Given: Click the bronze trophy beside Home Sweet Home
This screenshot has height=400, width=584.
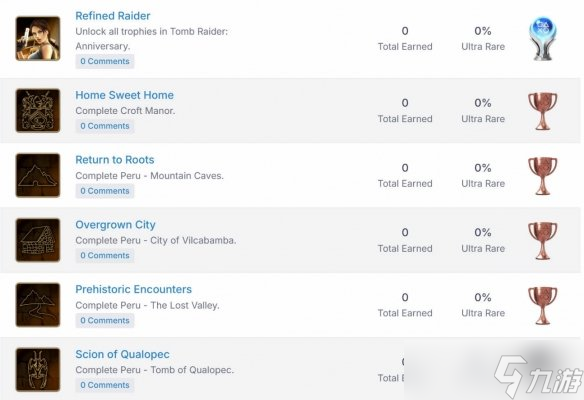Looking at the screenshot, I should click(x=543, y=111).
